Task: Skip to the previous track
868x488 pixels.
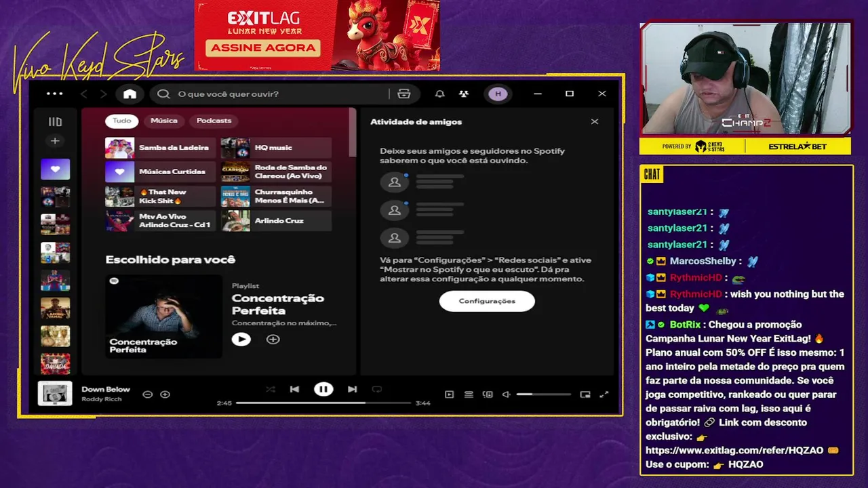Action: click(x=294, y=389)
